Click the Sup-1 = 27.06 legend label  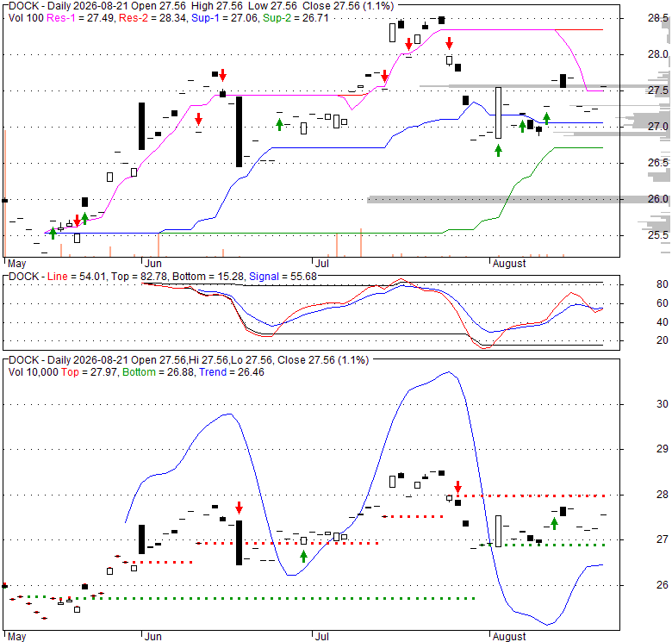coord(225,18)
